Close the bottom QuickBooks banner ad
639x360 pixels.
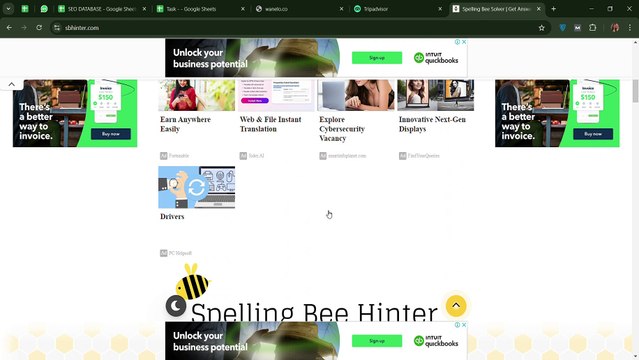pyautogui.click(x=464, y=325)
